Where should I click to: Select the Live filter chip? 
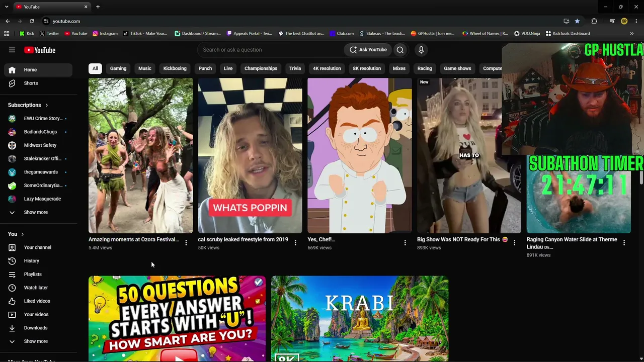(x=228, y=68)
